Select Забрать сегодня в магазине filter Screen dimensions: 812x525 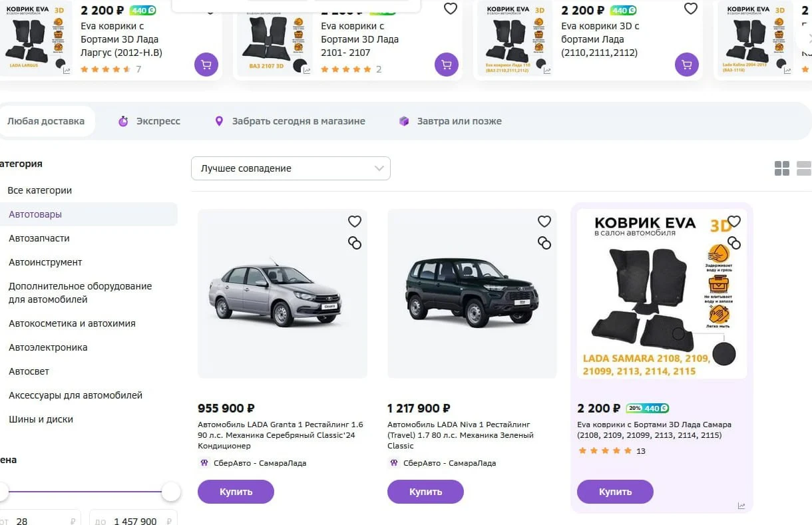[290, 121]
